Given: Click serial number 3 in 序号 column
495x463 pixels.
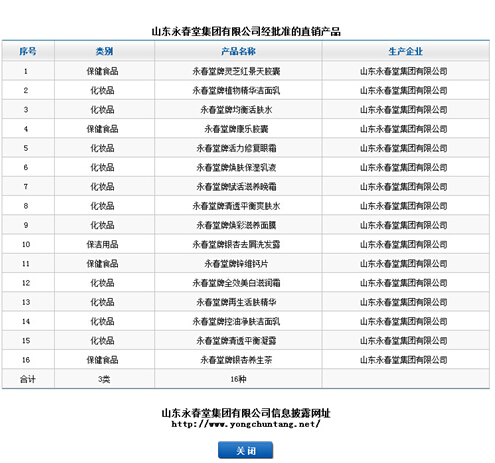Looking at the screenshot, I should pos(26,110).
